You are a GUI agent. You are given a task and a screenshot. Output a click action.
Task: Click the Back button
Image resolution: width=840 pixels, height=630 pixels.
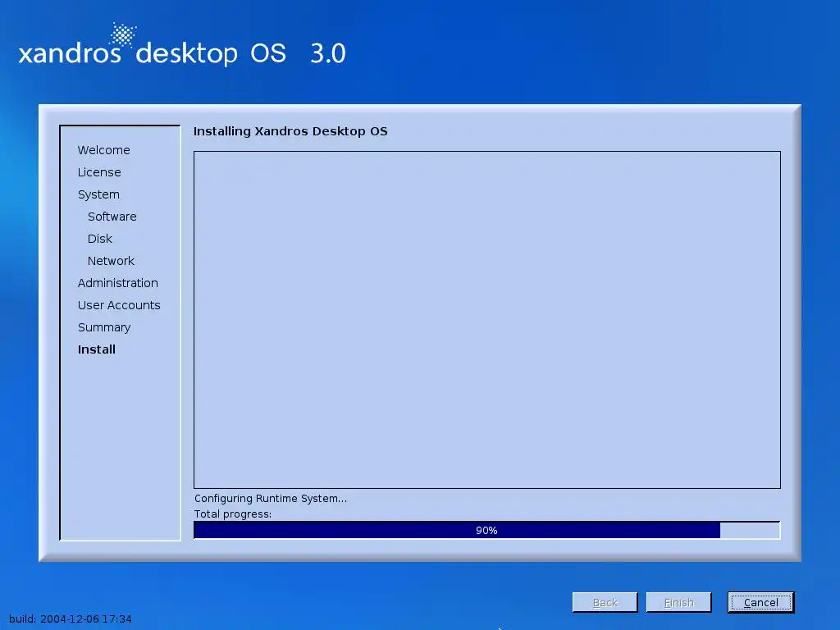(x=605, y=602)
